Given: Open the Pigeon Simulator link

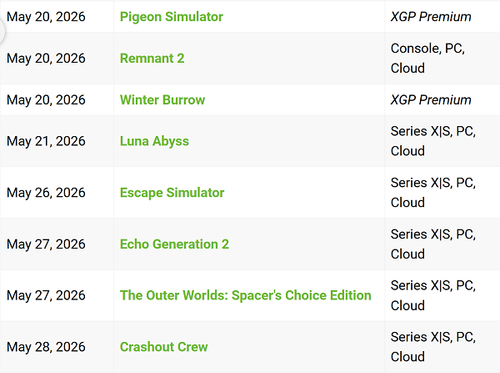Looking at the screenshot, I should tap(171, 17).
